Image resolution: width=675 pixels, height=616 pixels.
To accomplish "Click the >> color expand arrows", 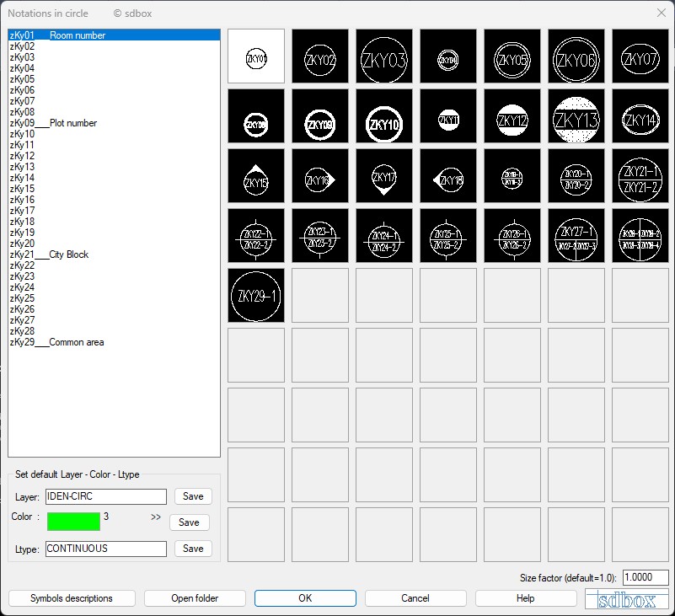I will (x=156, y=517).
